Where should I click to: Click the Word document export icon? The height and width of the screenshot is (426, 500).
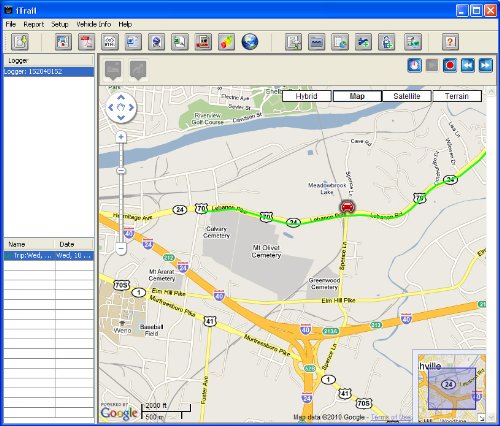click(x=133, y=42)
